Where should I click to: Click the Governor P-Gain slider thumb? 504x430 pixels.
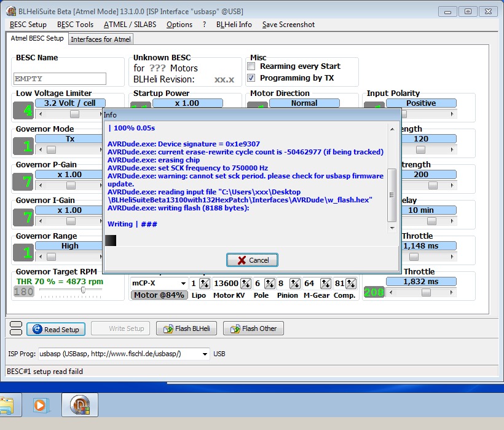pos(71,185)
